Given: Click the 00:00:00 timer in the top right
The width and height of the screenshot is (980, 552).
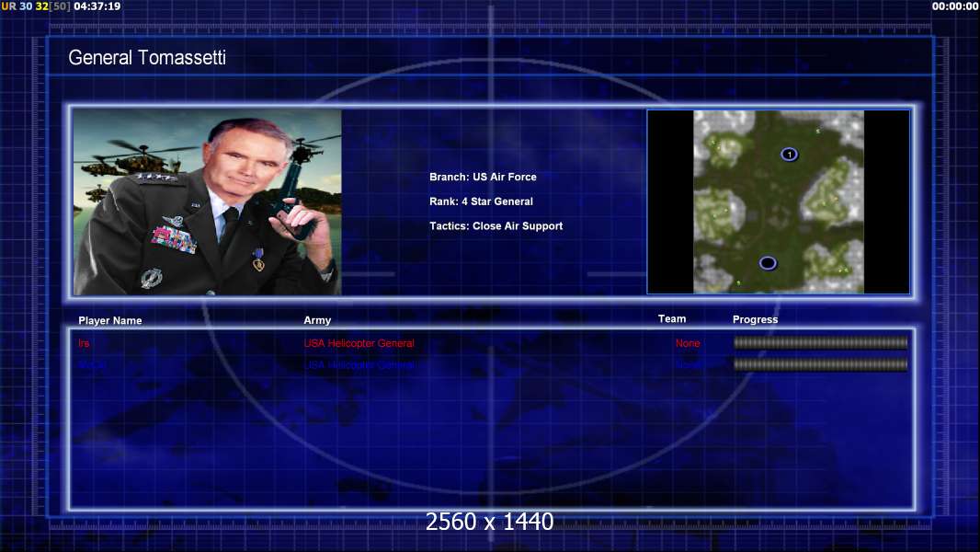Looking at the screenshot, I should [955, 6].
